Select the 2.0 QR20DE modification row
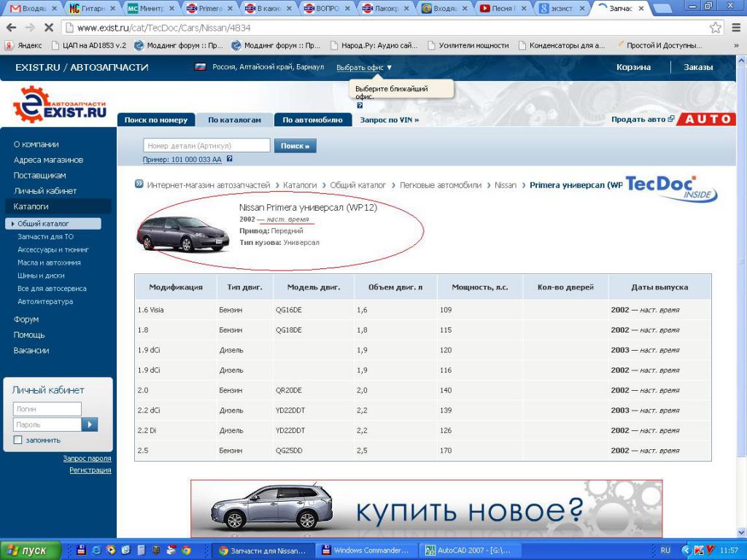Image resolution: width=747 pixels, height=560 pixels. 423,391
